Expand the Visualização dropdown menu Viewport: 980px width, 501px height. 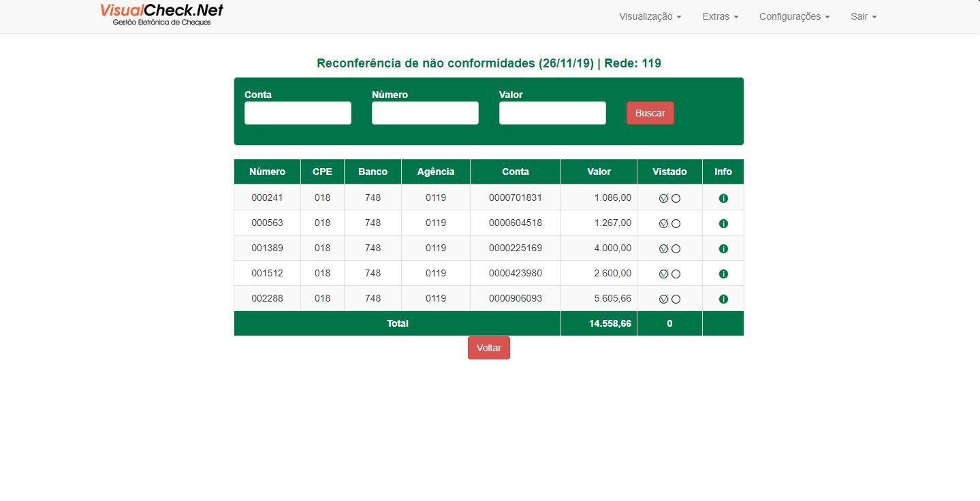click(x=650, y=16)
